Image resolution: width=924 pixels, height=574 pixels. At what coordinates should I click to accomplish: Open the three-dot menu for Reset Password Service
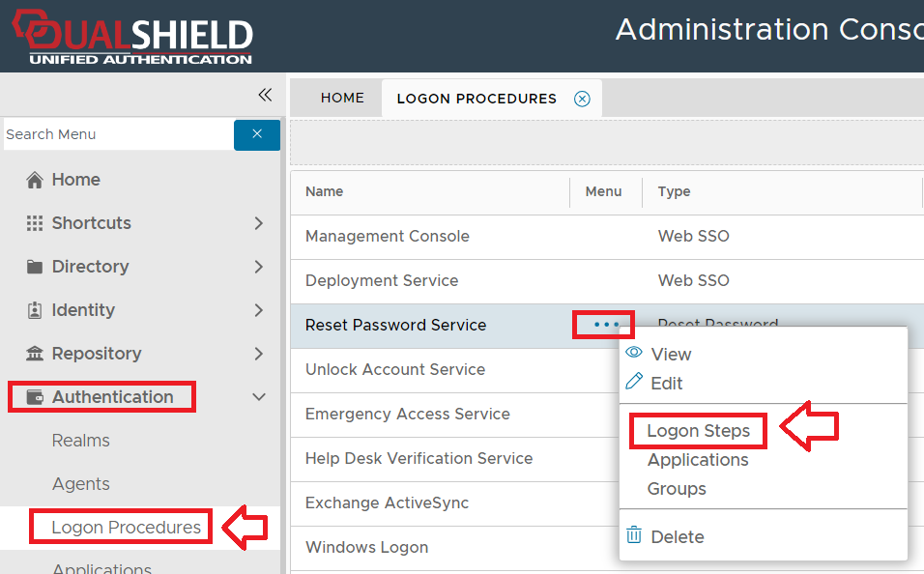[606, 325]
